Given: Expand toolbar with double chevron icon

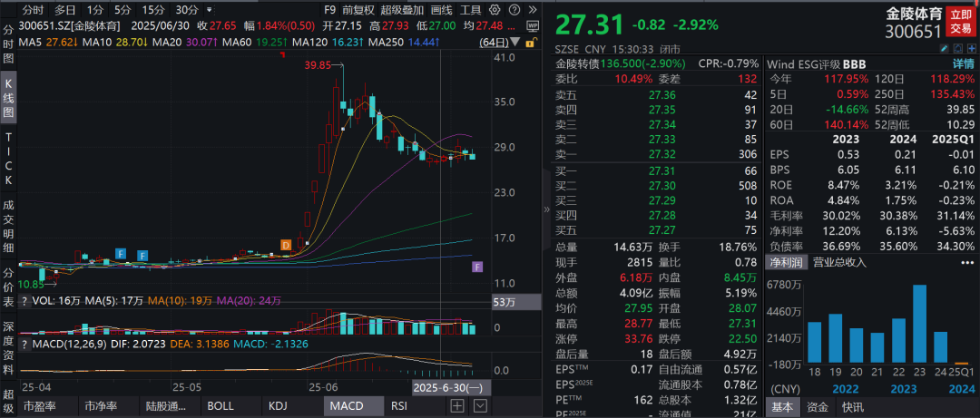Looking at the screenshot, I should [x=533, y=10].
